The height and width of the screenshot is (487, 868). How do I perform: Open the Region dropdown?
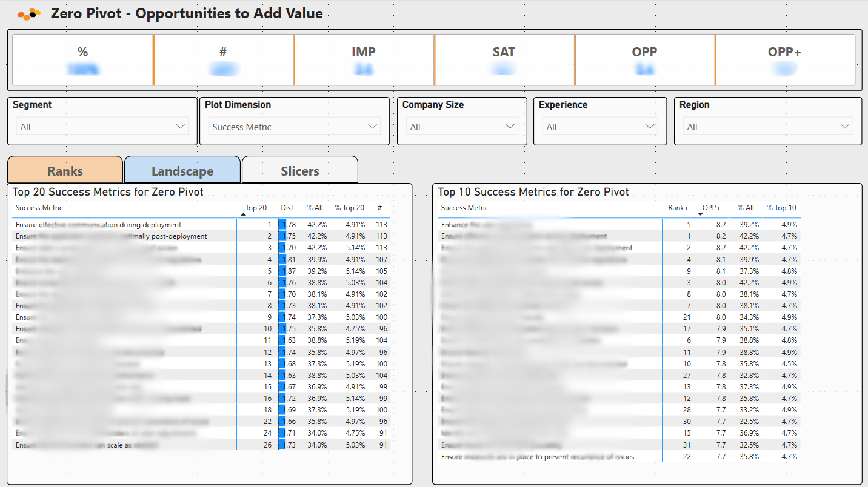click(x=768, y=127)
